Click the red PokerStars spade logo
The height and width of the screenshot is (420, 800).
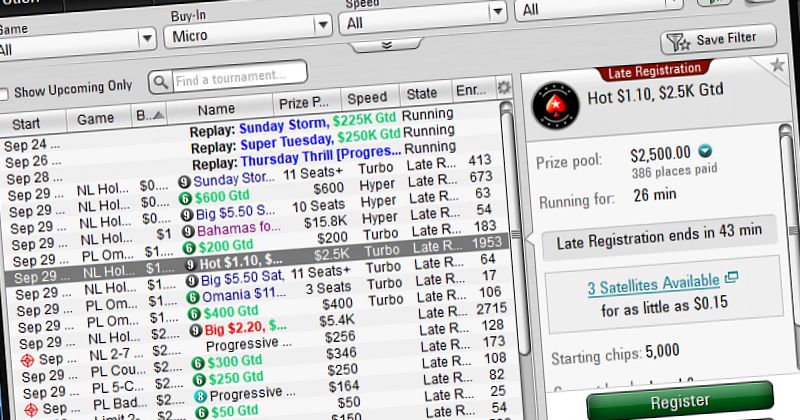(x=554, y=101)
